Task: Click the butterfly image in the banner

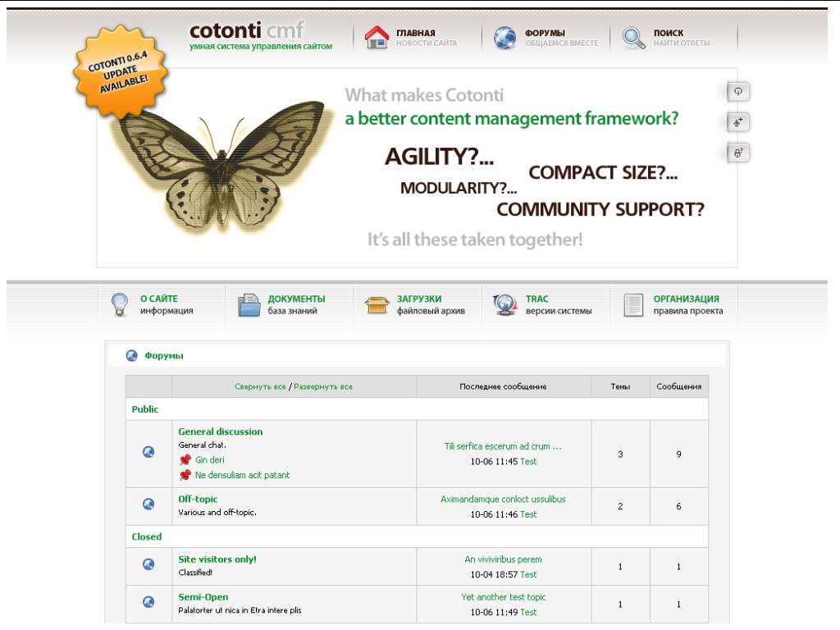Action: (x=221, y=167)
